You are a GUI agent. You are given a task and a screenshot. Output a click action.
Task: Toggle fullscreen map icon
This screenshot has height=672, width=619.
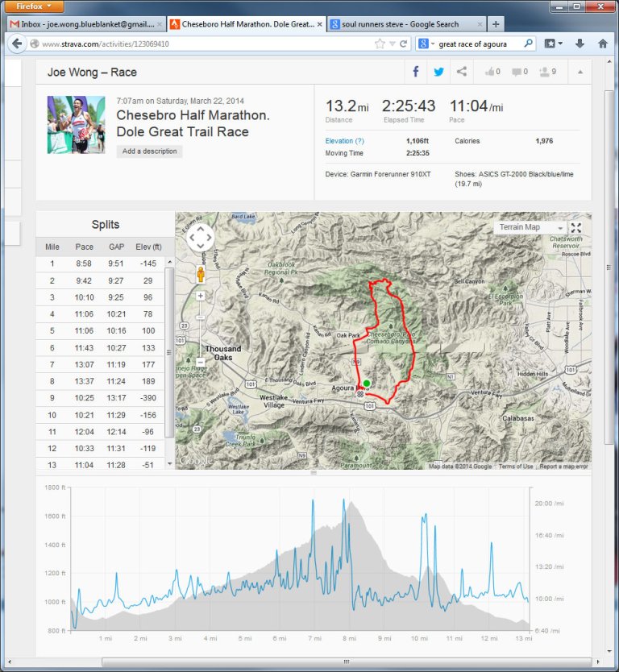(575, 227)
